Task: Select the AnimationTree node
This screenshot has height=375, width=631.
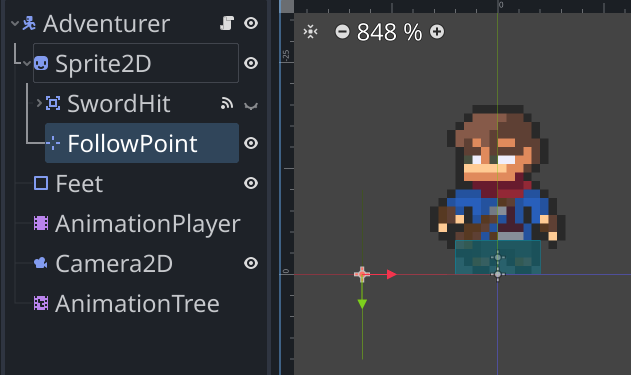Action: [x=137, y=303]
